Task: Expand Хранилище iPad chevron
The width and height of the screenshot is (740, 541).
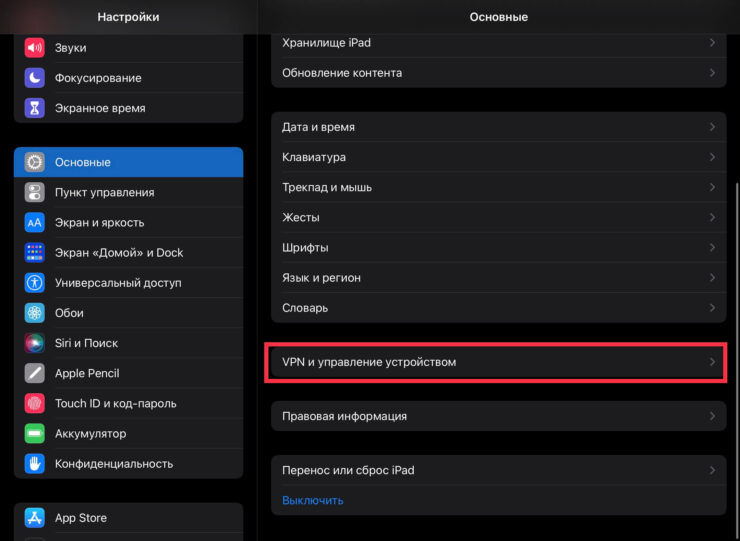Action: pos(712,42)
